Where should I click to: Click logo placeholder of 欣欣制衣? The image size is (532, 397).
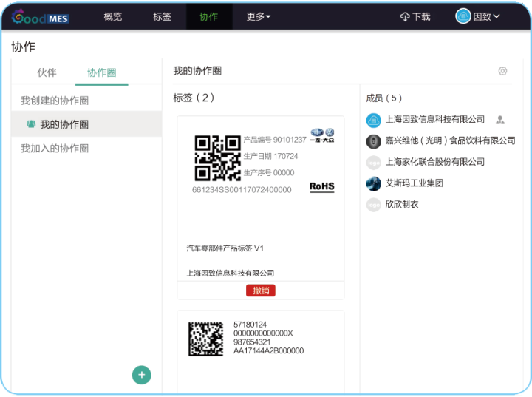click(374, 205)
